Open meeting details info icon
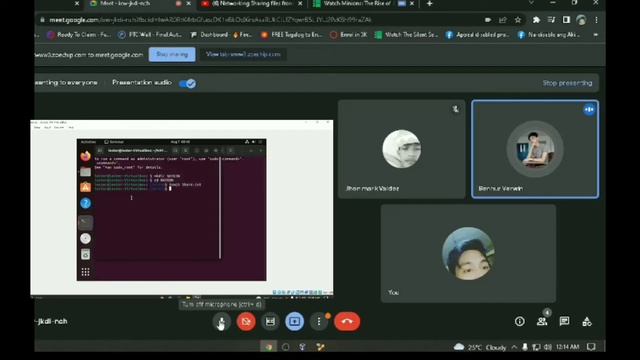 (520, 322)
